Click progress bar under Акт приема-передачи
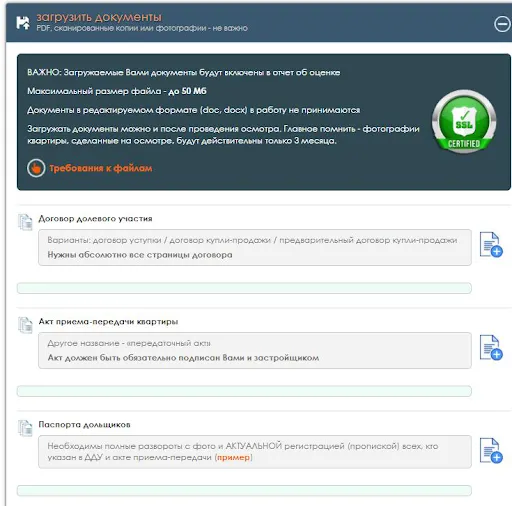Image resolution: width=512 pixels, height=506 pixels. [244, 391]
